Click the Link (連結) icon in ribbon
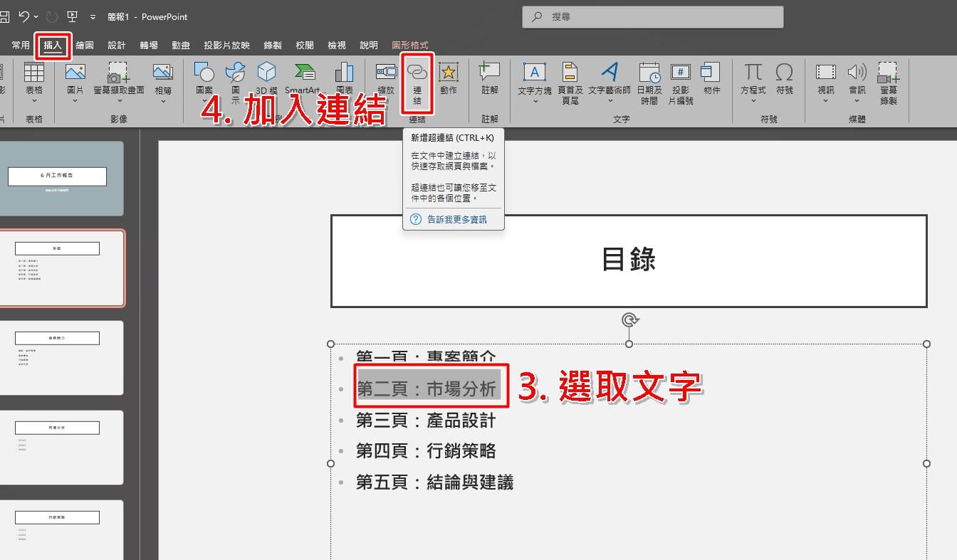 [x=417, y=73]
